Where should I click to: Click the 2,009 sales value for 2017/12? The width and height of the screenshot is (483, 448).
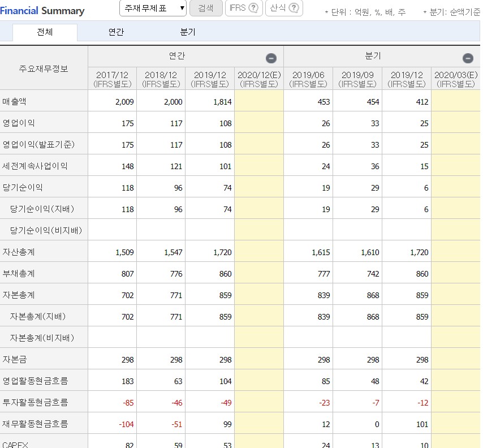124,102
